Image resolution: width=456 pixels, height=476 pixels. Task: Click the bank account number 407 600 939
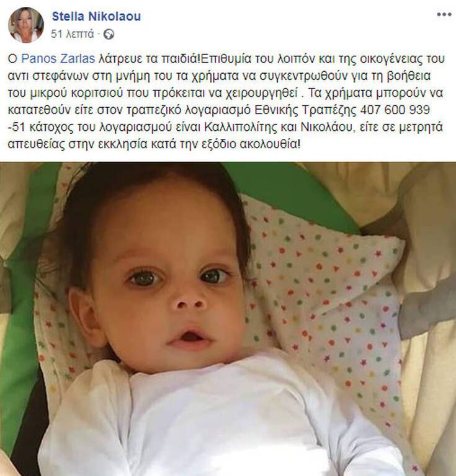(395, 110)
